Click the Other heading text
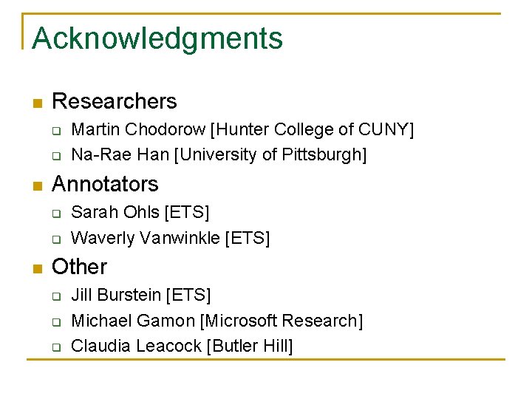 tap(79, 267)
